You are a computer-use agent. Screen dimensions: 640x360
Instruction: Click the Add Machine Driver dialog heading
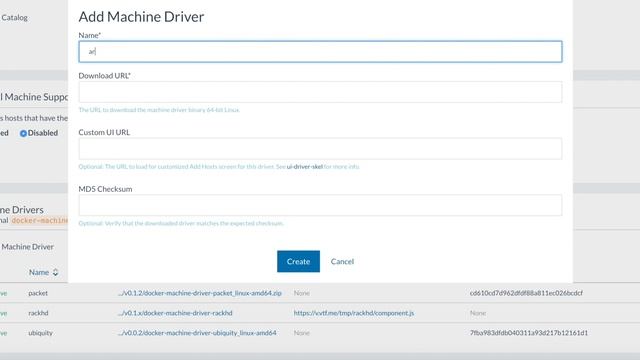pyautogui.click(x=141, y=17)
